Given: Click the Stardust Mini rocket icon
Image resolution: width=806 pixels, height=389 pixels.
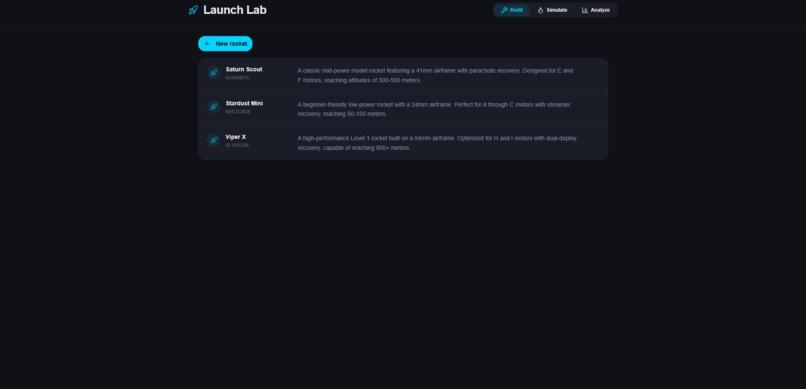Looking at the screenshot, I should point(214,106).
